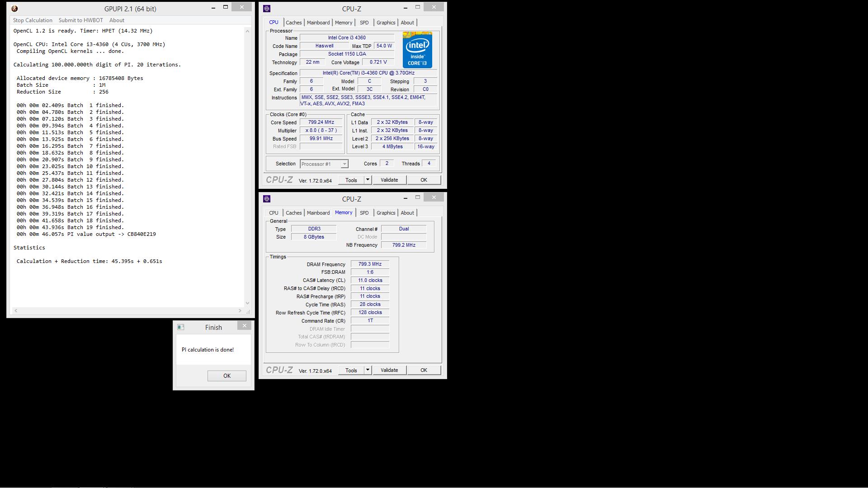Open the About menu in GPUPI
Image resolution: width=868 pixels, height=488 pixels.
[x=117, y=20]
